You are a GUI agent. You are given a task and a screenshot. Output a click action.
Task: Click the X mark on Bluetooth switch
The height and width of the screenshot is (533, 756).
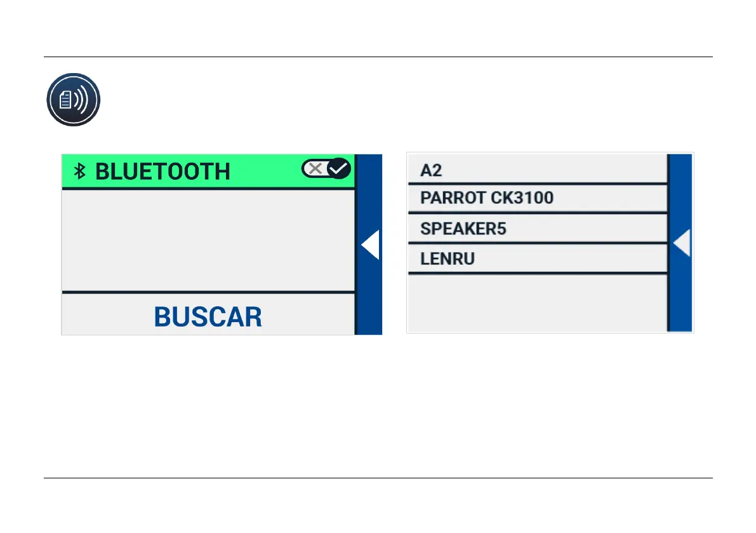coord(315,168)
